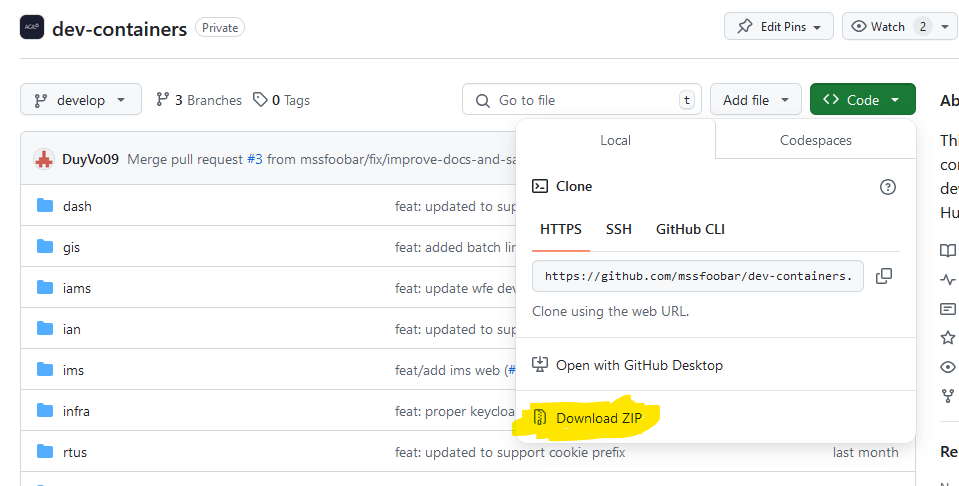
Task: Click the activity pulse icon in sidebar
Action: click(947, 280)
